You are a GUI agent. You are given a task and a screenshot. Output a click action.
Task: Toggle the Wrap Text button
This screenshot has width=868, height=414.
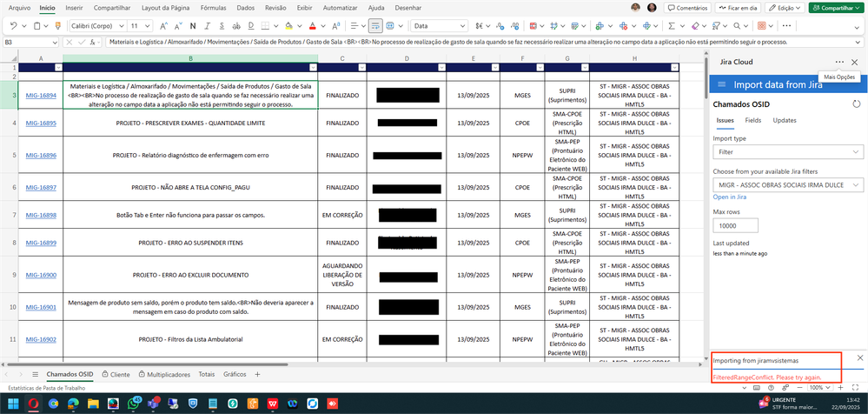tap(375, 25)
